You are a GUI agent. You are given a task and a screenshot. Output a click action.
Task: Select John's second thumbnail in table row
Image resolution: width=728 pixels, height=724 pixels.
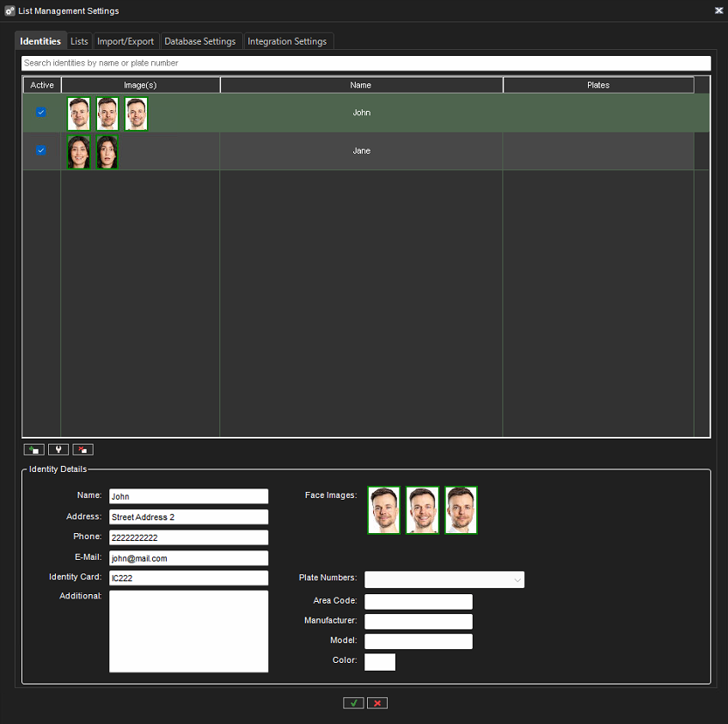pyautogui.click(x=107, y=114)
